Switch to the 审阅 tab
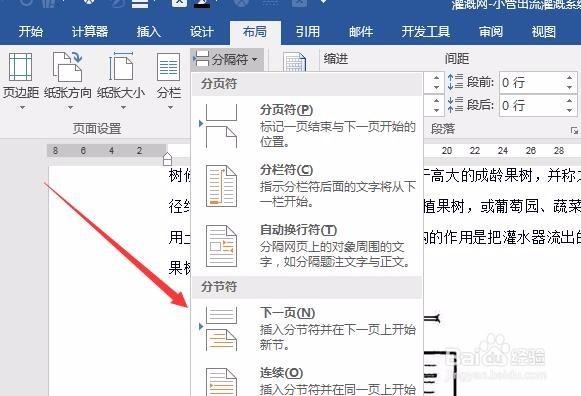The image size is (581, 396). pyautogui.click(x=491, y=31)
